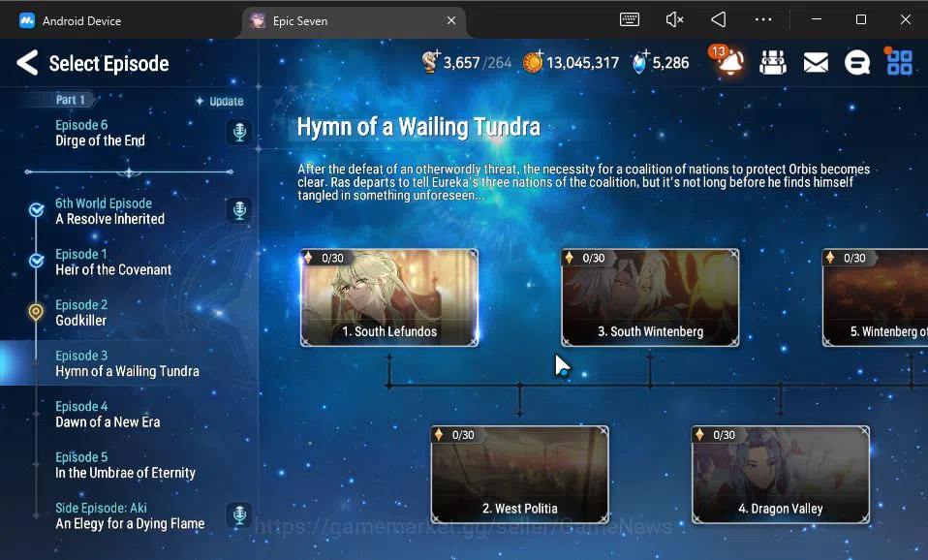This screenshot has height=560, width=928.
Task: Click the Update button
Action: 220,101
